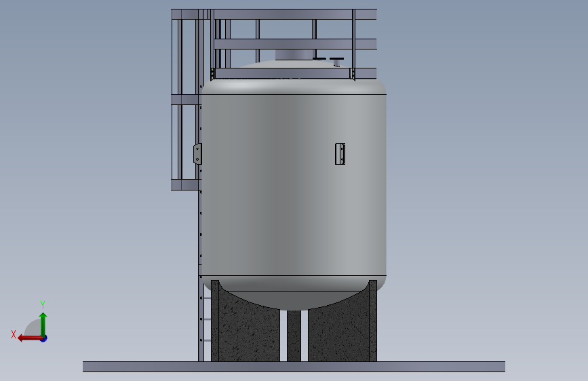Image resolution: width=588 pixels, height=381 pixels.
Task: Click the "X" axis label
Action: click(14, 334)
